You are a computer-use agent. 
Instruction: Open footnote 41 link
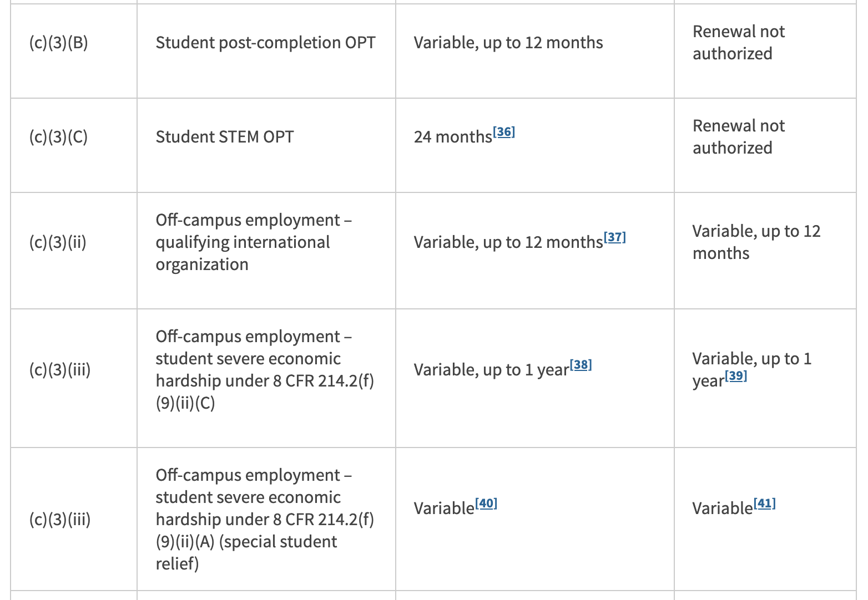click(765, 504)
